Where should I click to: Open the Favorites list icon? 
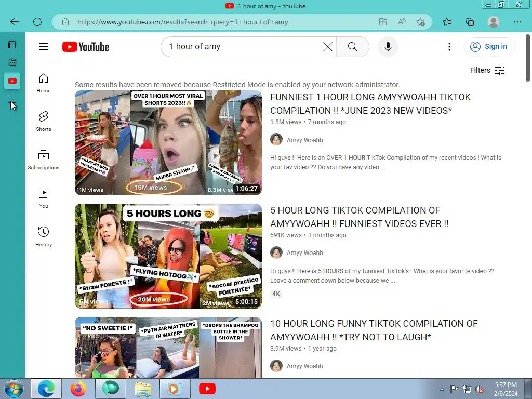coord(447,22)
